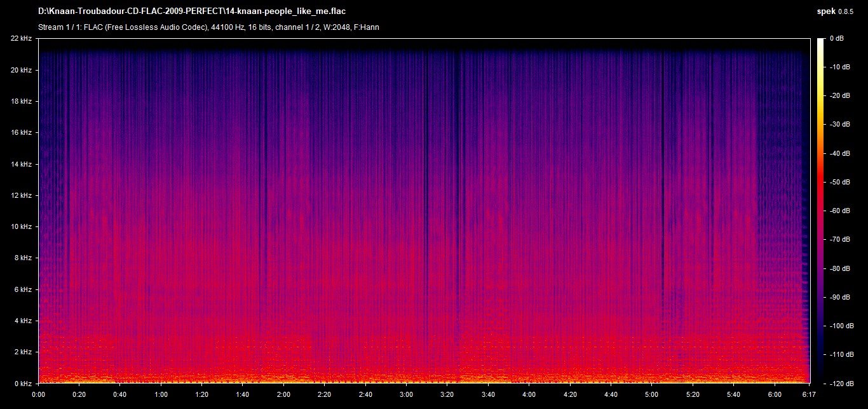Click the 22 kHz frequency axis label

[x=21, y=39]
